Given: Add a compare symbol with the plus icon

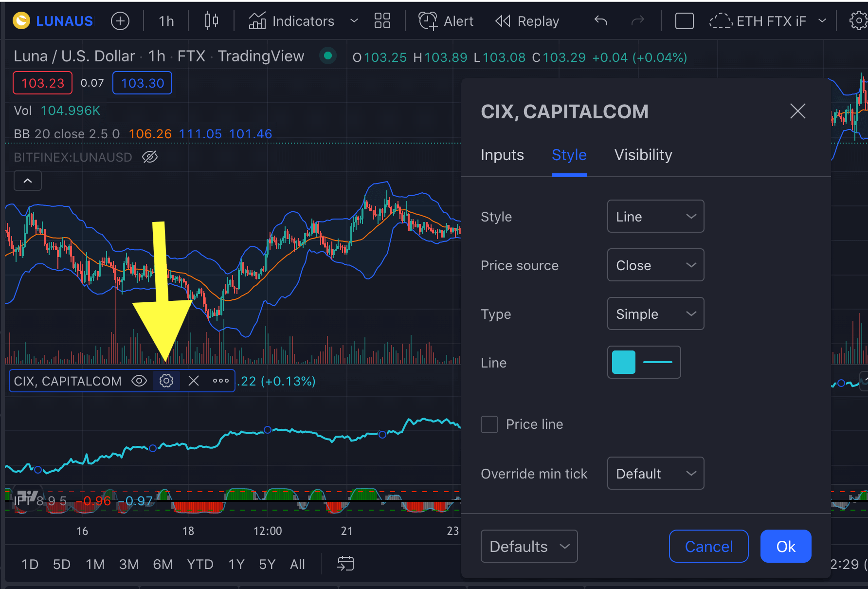Looking at the screenshot, I should [x=120, y=21].
